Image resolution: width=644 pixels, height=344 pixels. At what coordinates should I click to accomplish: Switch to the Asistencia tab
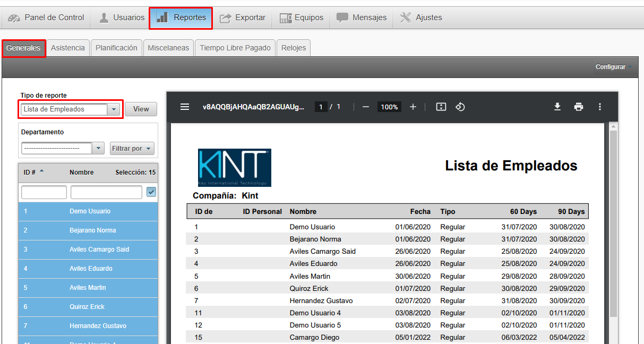[x=67, y=48]
